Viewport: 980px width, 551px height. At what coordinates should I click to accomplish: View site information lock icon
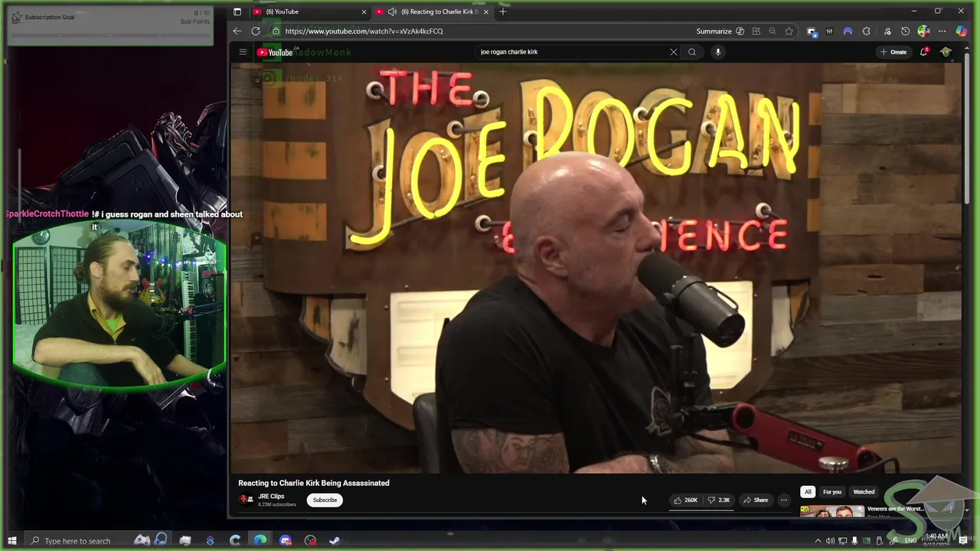[x=276, y=31]
